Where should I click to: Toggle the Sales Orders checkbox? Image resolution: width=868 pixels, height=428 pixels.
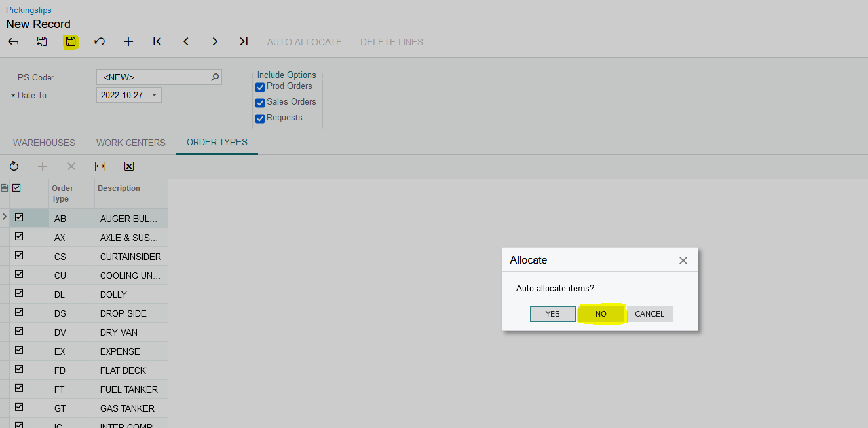click(x=260, y=103)
